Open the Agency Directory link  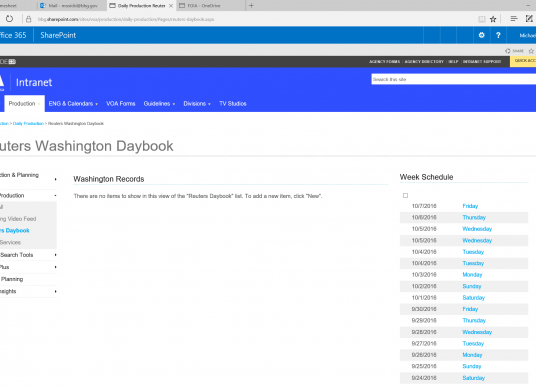tap(424, 62)
